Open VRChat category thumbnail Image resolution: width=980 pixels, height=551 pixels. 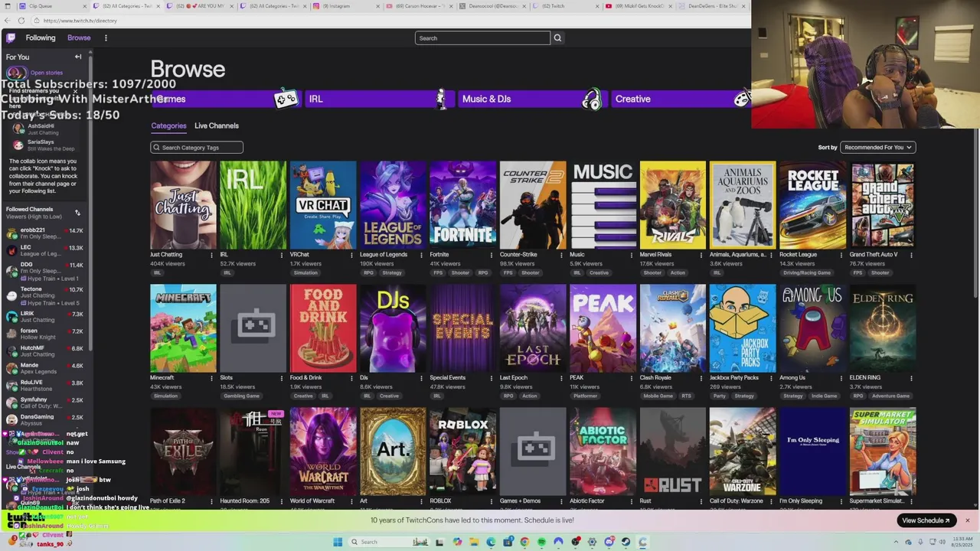(323, 205)
